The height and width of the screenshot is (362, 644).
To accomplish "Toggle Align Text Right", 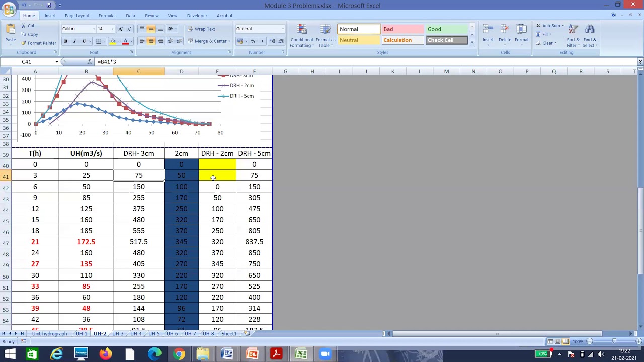I will tap(160, 41).
